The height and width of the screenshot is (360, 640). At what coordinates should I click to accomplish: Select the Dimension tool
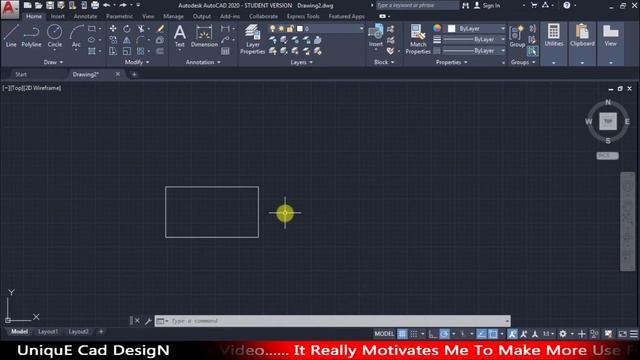click(204, 36)
